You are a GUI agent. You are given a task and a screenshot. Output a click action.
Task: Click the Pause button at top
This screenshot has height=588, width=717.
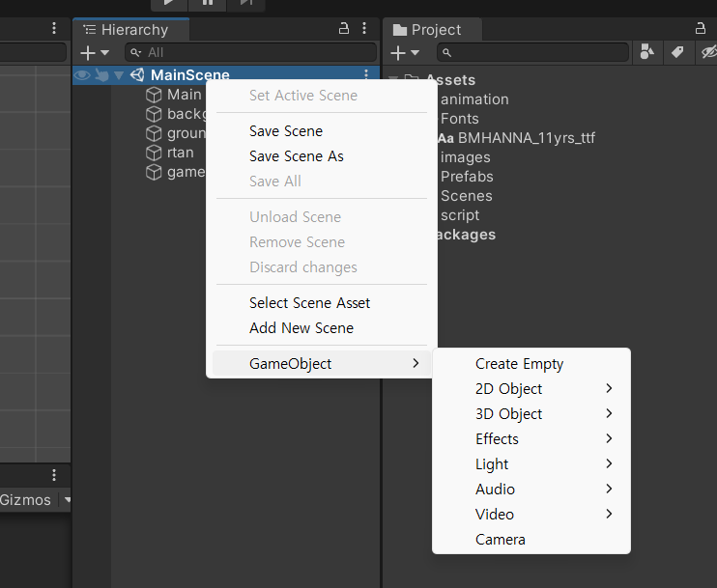click(x=207, y=3)
